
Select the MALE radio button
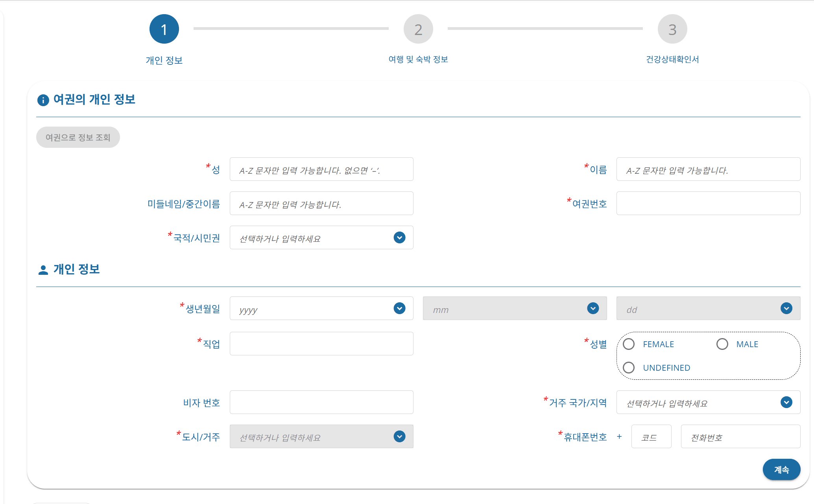click(722, 344)
